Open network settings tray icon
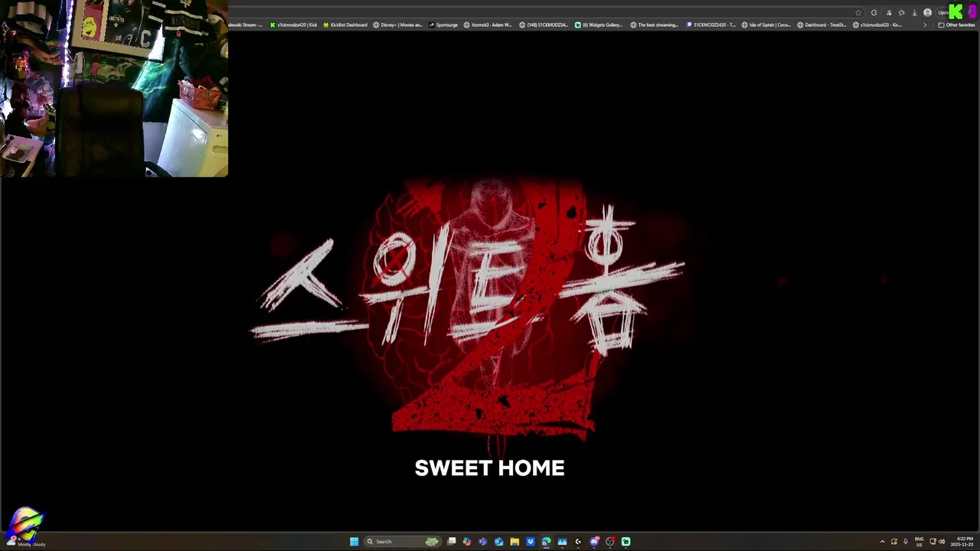The width and height of the screenshot is (980, 551). (x=933, y=542)
